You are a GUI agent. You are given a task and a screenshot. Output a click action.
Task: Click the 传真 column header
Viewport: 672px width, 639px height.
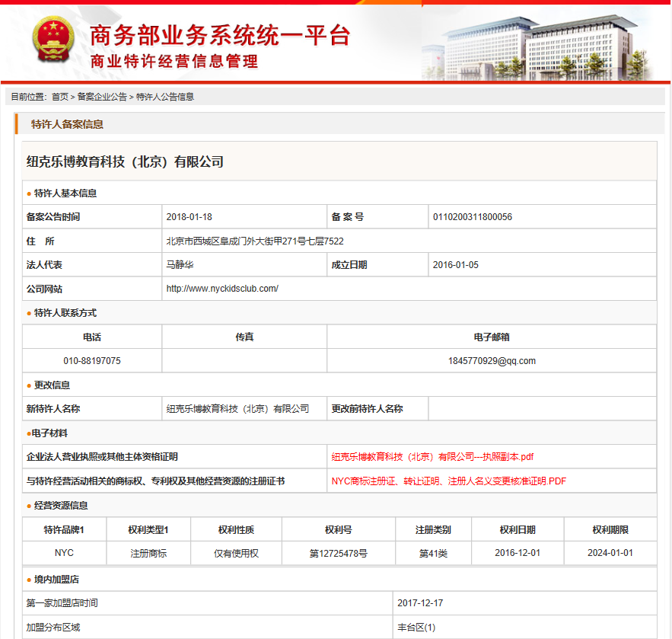244,337
